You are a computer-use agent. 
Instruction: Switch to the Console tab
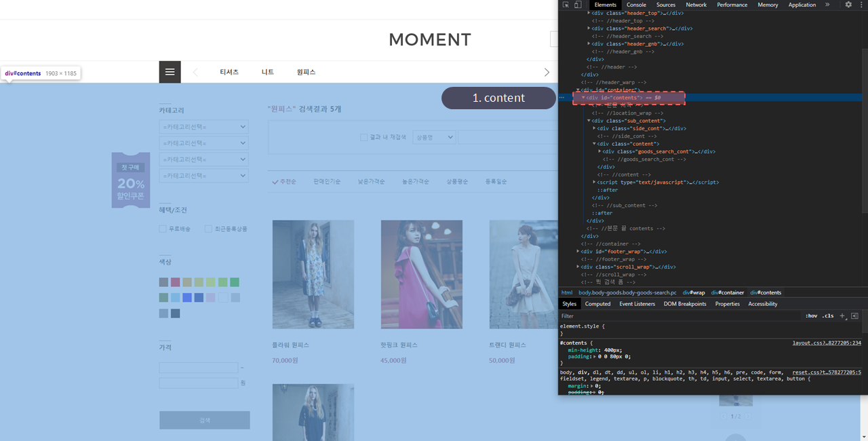coord(636,5)
